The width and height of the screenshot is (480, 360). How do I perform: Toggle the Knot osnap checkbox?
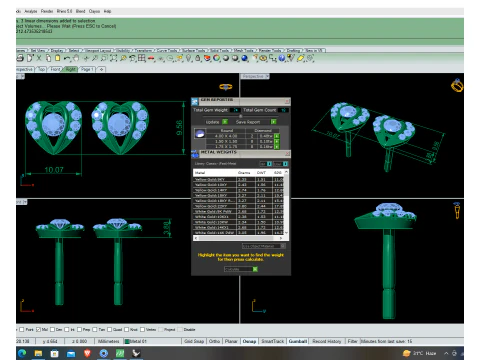126,330
